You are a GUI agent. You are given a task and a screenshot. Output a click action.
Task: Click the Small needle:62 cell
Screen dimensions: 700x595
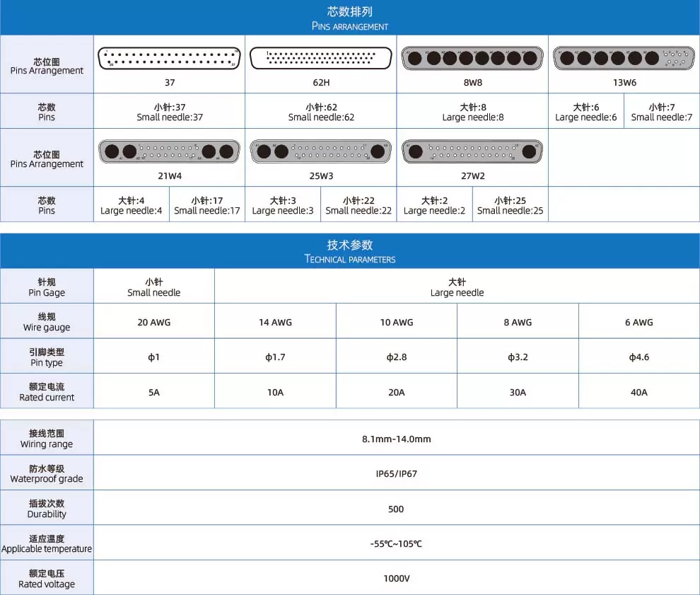(x=321, y=112)
